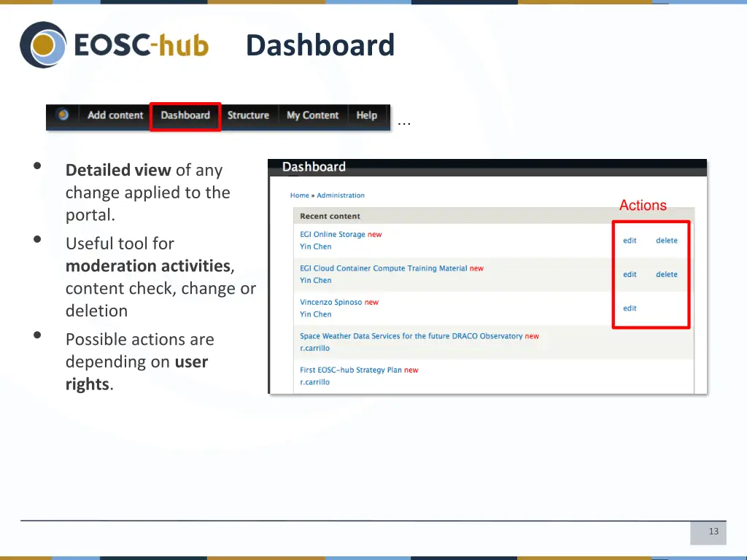Edit the EGI Online Storage entry
Image resolution: width=747 pixels, height=560 pixels.
click(x=630, y=241)
